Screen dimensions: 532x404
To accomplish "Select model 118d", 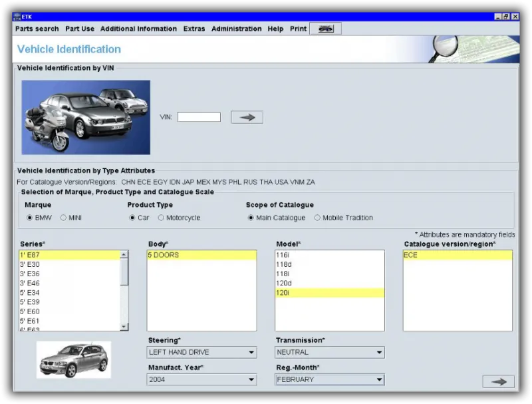I will click(330, 264).
